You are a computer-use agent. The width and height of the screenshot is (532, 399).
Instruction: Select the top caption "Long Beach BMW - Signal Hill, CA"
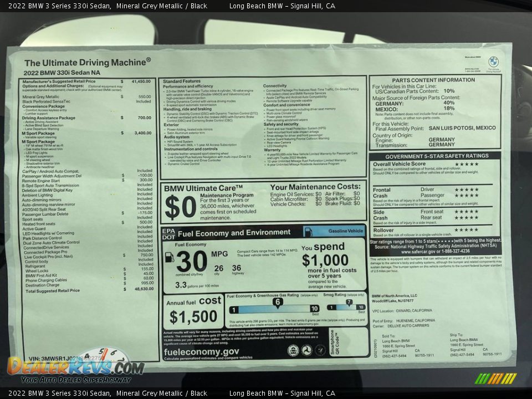282,6
